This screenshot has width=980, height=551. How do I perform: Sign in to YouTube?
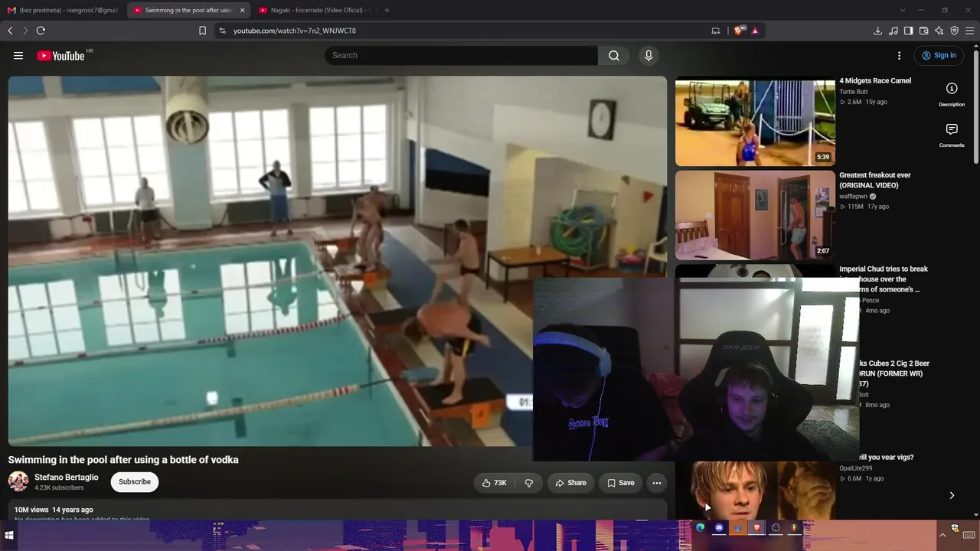pos(939,55)
